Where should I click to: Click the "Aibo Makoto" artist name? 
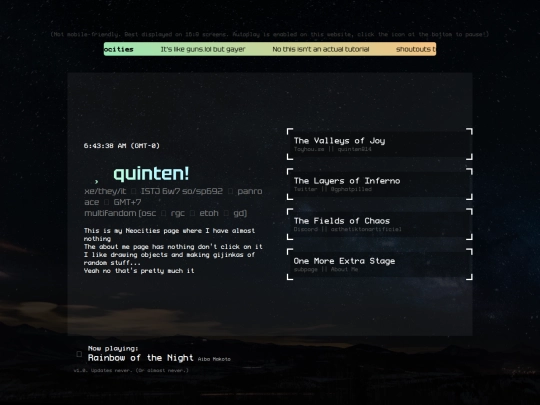click(x=214, y=359)
